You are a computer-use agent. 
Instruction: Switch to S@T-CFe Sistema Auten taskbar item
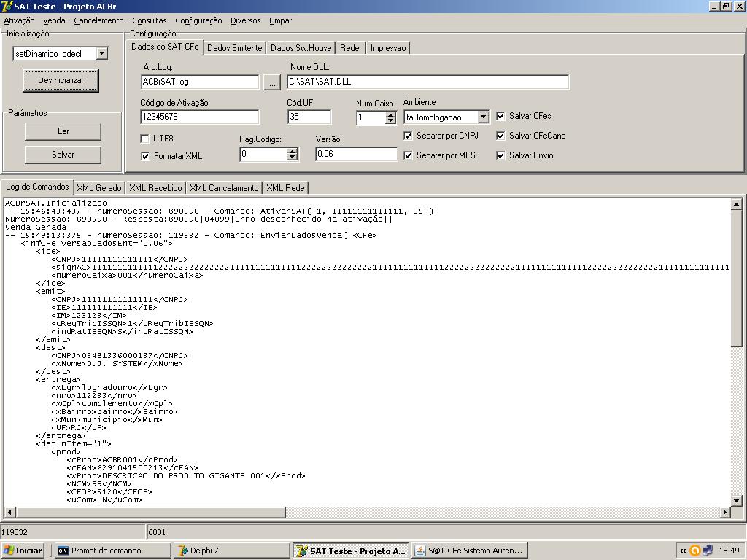[469, 551]
